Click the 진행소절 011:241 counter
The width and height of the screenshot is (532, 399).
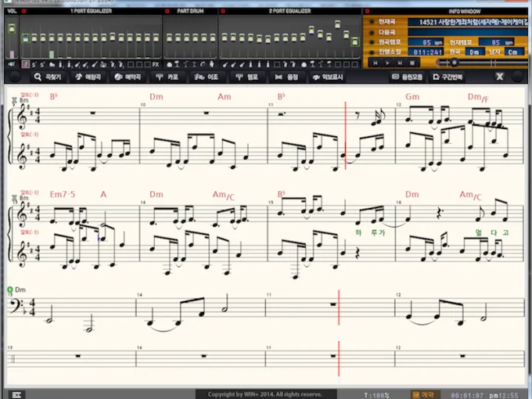click(426, 52)
